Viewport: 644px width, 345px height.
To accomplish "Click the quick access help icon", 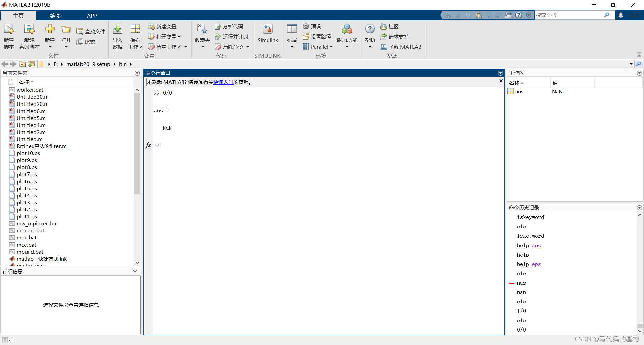I will pyautogui.click(x=519, y=15).
